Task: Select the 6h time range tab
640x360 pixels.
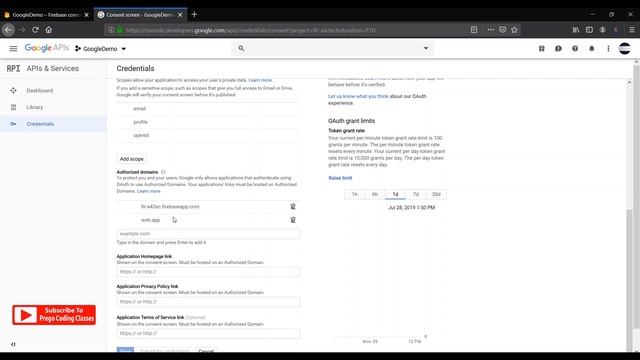Action: [375, 194]
